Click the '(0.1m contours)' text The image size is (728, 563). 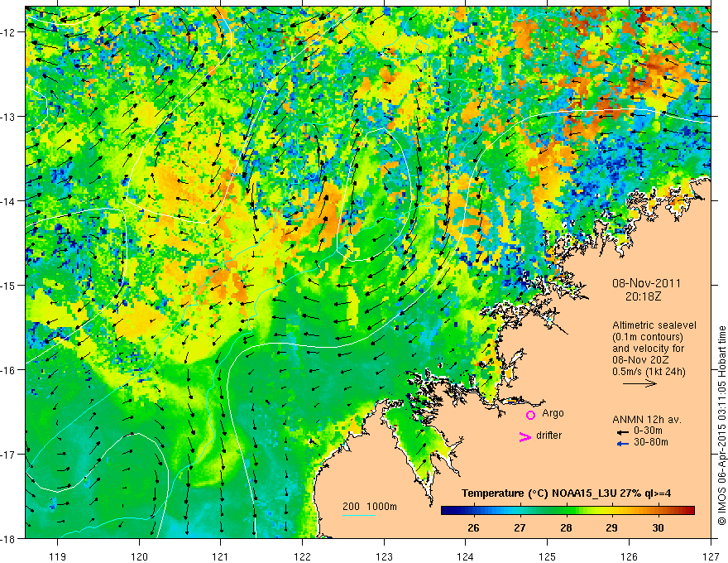click(x=648, y=337)
